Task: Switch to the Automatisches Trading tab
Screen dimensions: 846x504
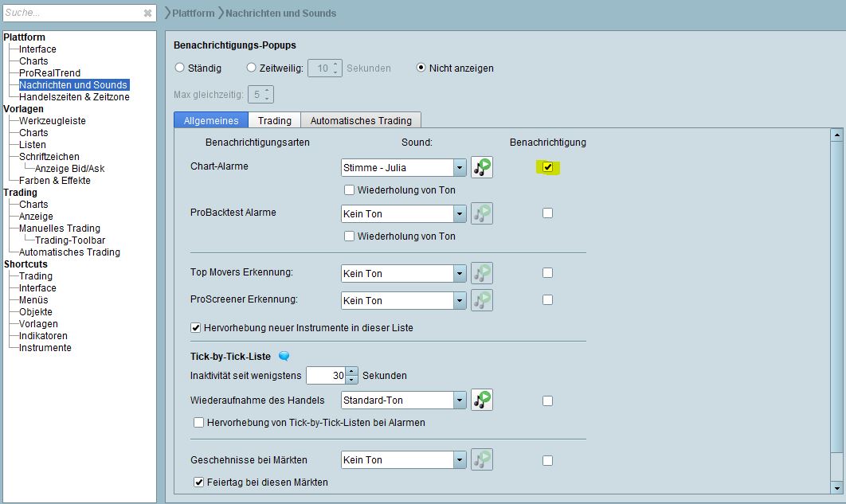Action: click(361, 120)
